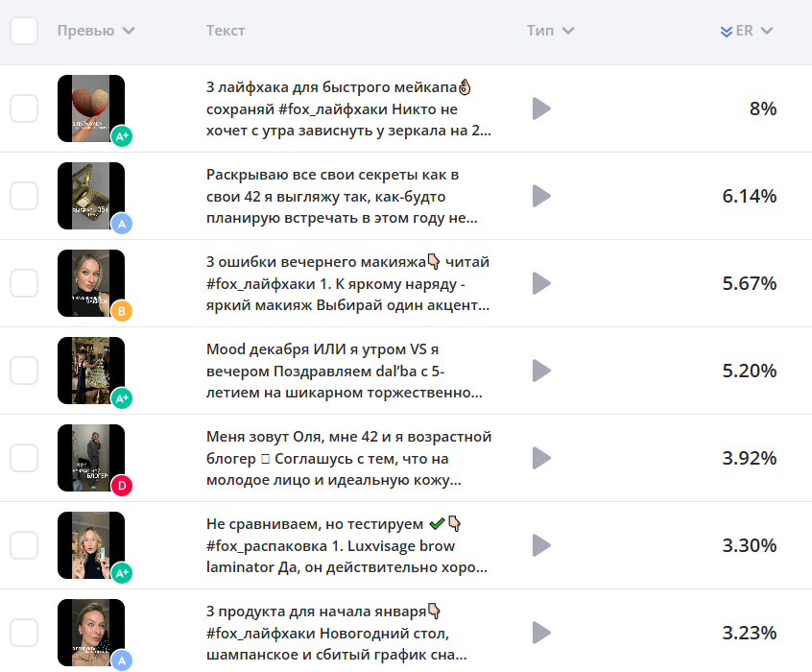The height and width of the screenshot is (672, 812).
Task: Open thumbnail of 3 ошибки вечернего макияжа
Action: point(91,283)
